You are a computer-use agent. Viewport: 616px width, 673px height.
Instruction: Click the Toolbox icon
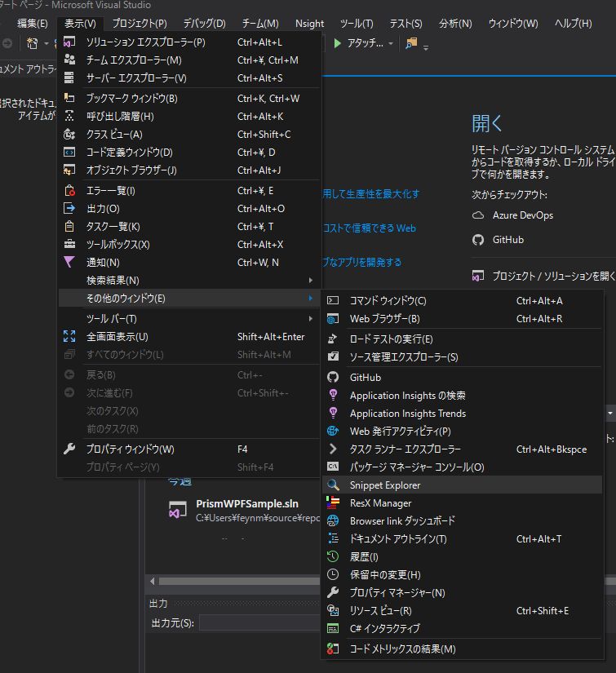tap(69, 244)
